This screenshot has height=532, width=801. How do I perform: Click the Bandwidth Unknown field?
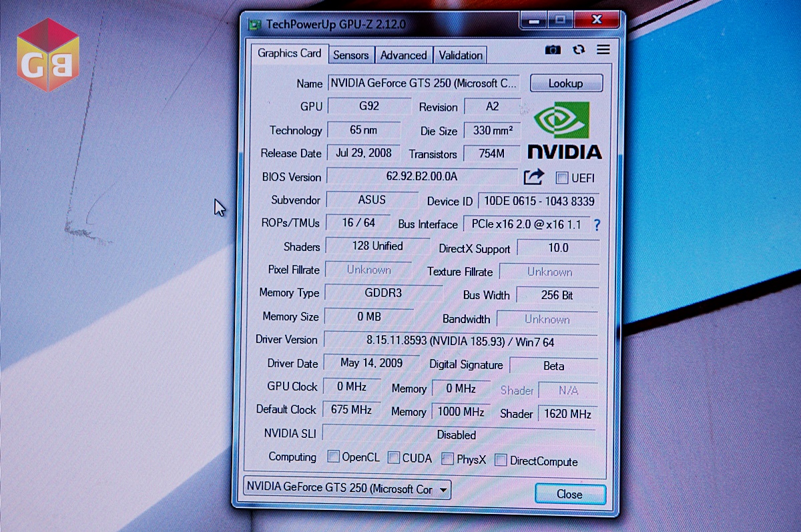pos(547,319)
